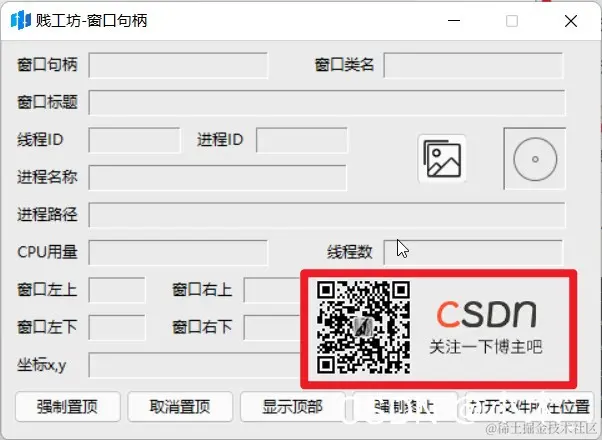
Task: Focus the 窗口右上 coordinate field
Action: tap(272, 290)
